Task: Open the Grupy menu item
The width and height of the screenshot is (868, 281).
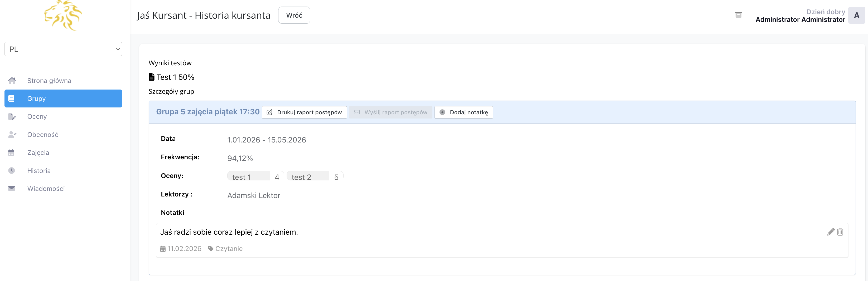Action: coord(63,98)
